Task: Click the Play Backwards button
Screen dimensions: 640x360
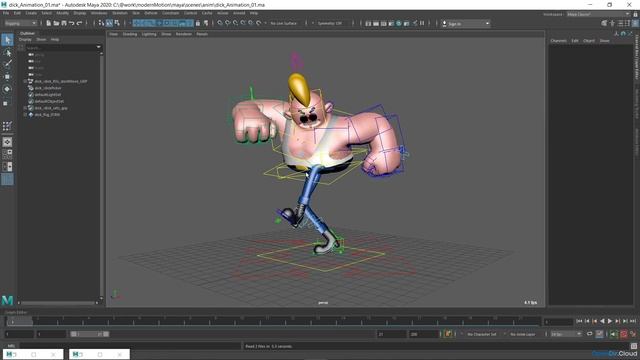Action: tap(602, 321)
